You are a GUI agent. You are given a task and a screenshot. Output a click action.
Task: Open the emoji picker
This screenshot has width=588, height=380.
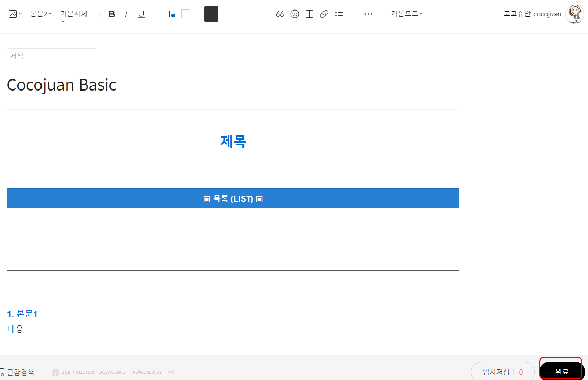click(295, 14)
